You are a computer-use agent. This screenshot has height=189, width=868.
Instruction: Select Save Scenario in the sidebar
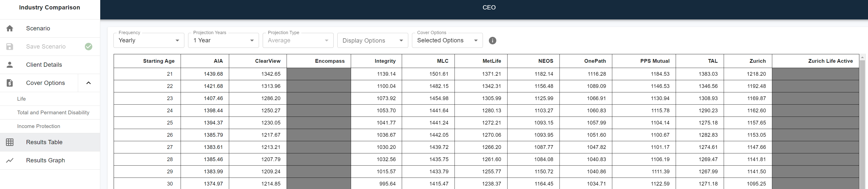(50, 47)
